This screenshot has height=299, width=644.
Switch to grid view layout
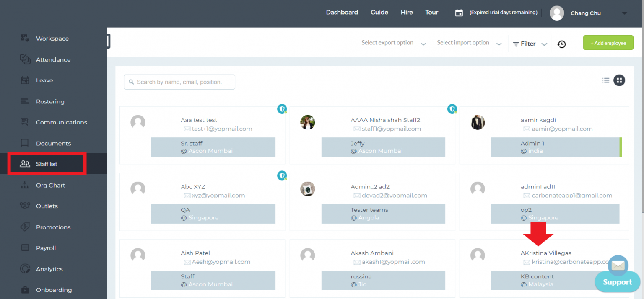click(619, 80)
